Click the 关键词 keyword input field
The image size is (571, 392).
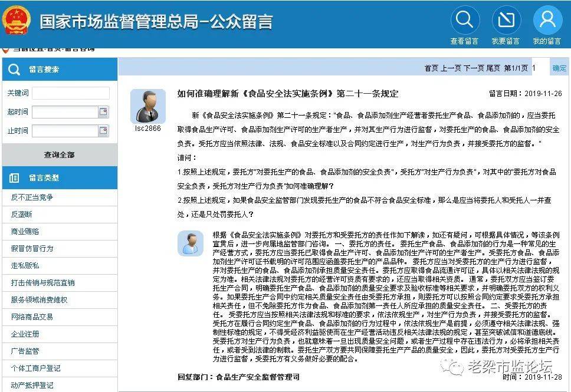click(x=70, y=93)
